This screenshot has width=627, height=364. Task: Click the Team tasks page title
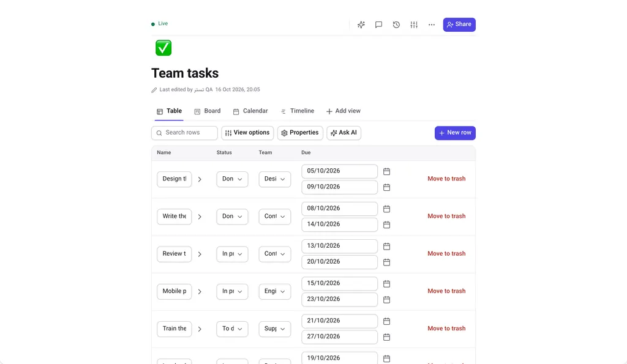[185, 73]
